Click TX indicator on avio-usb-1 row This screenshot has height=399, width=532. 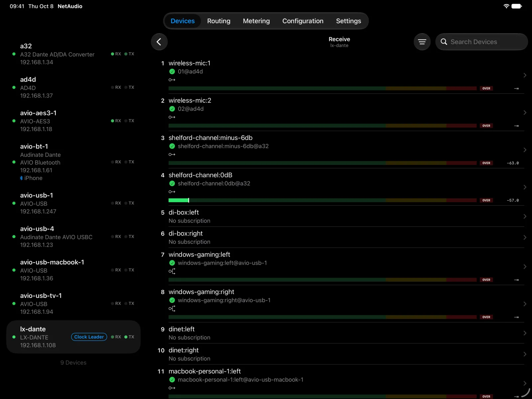click(129, 203)
